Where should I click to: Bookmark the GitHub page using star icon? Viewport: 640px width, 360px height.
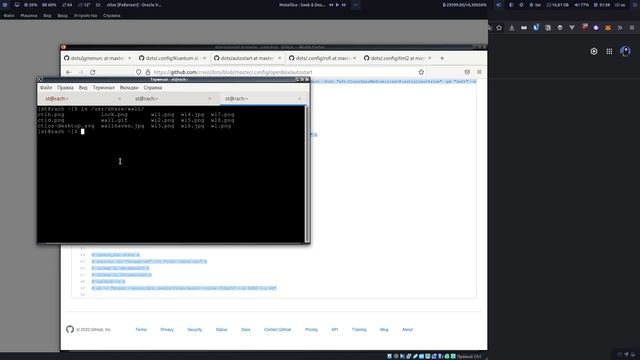click(421, 72)
